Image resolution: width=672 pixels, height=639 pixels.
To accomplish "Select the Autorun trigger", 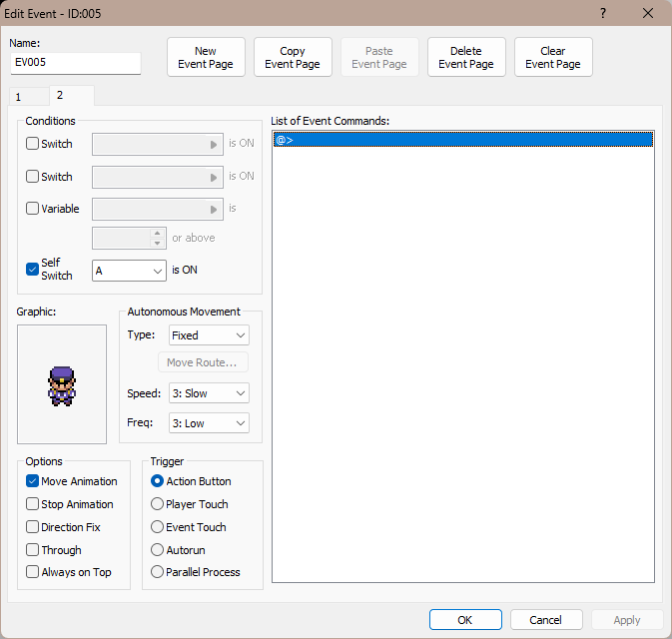I will tap(158, 549).
